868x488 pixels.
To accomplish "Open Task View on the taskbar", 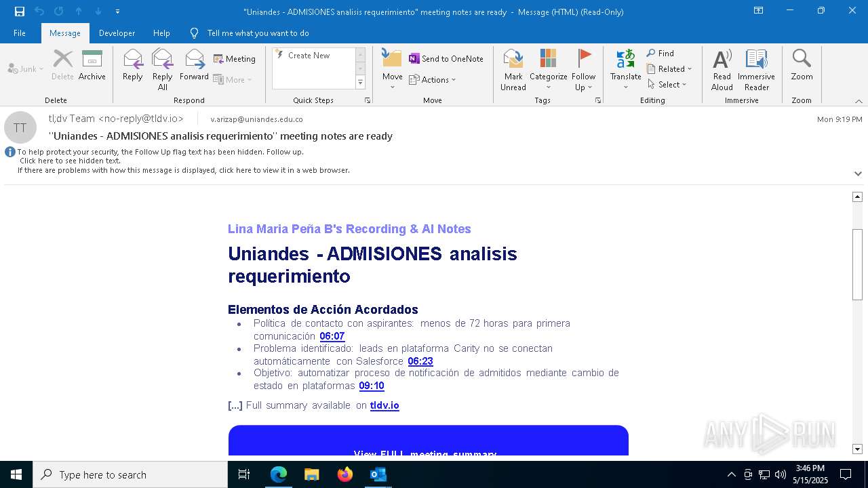I will point(244,474).
